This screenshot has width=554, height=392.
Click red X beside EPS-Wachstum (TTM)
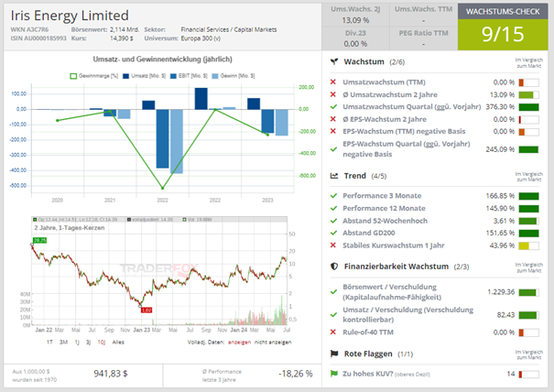coord(332,131)
